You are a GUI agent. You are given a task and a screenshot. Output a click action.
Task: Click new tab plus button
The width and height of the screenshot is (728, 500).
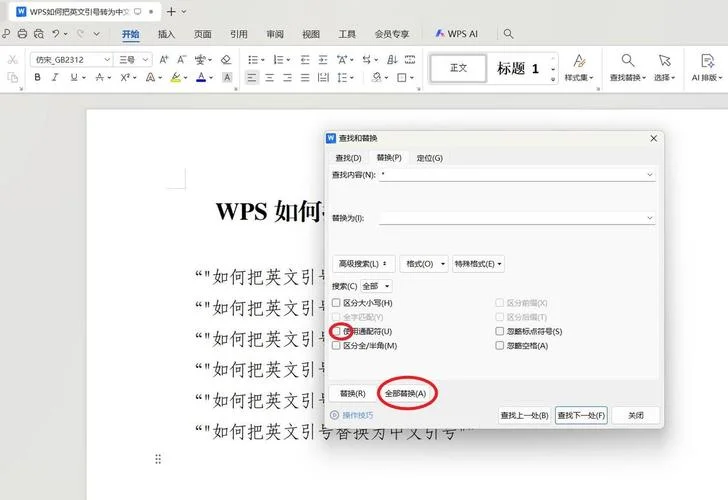[x=171, y=12]
